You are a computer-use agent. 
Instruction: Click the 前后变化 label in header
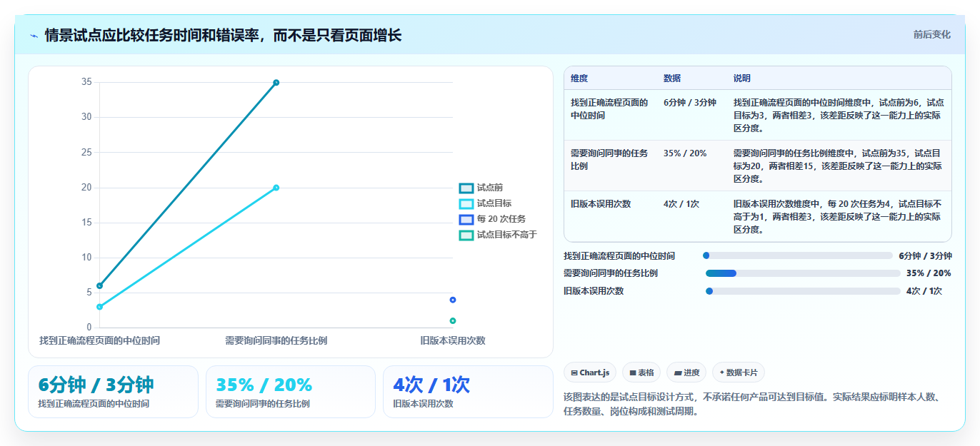pos(931,34)
